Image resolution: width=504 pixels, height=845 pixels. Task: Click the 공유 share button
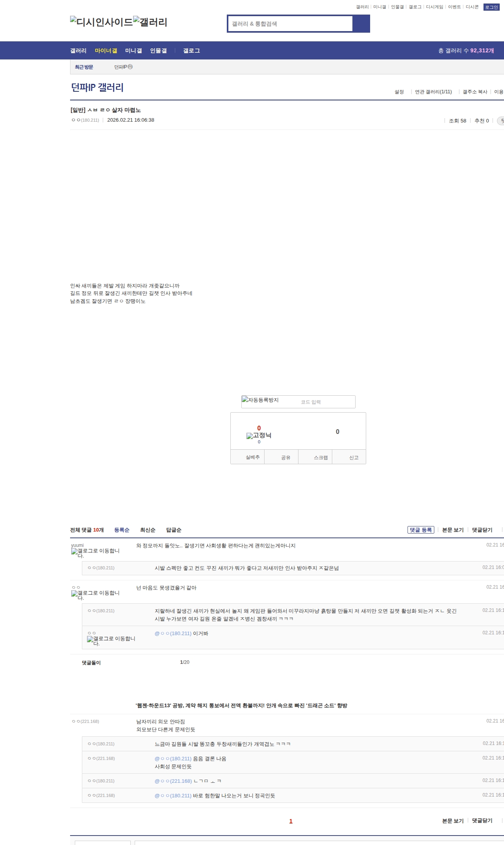click(x=282, y=457)
